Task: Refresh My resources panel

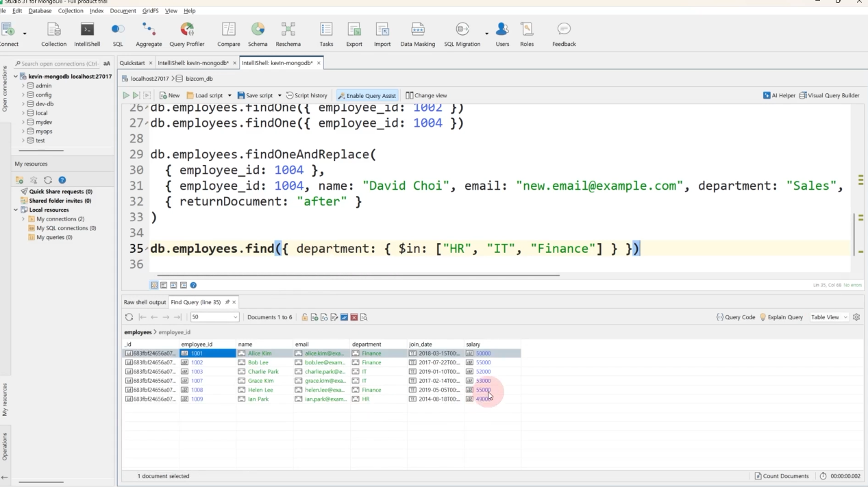Action: click(x=47, y=180)
